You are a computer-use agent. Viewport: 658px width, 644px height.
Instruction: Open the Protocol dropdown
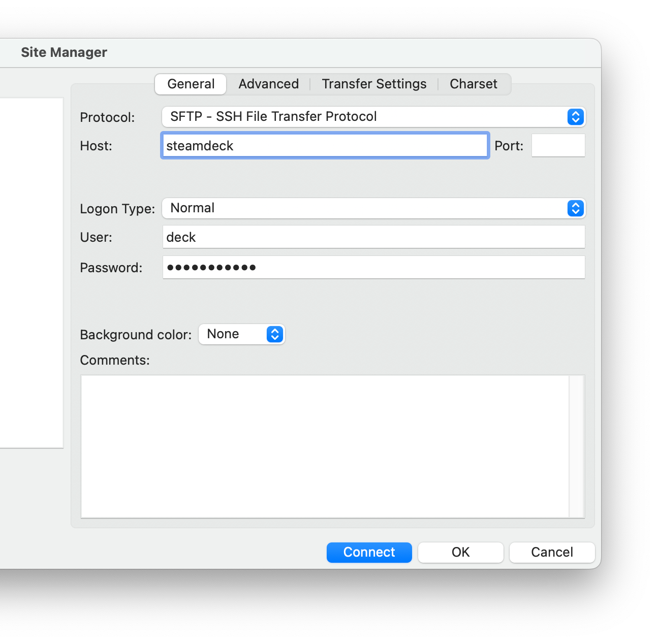(373, 117)
